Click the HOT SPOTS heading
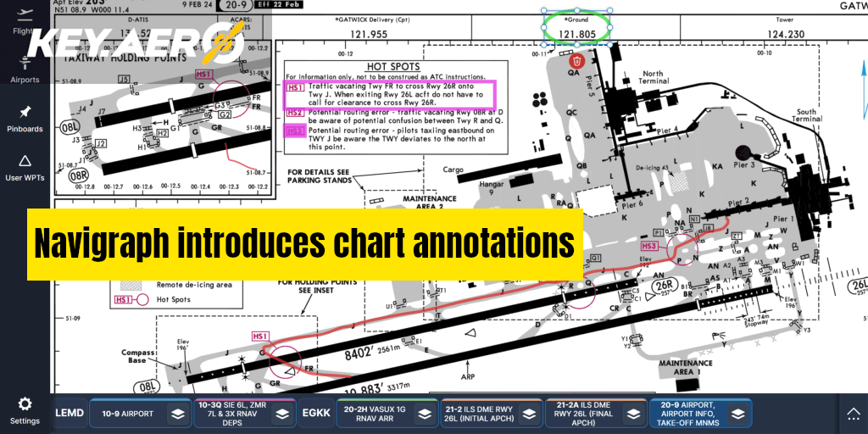The image size is (868, 434). [393, 67]
